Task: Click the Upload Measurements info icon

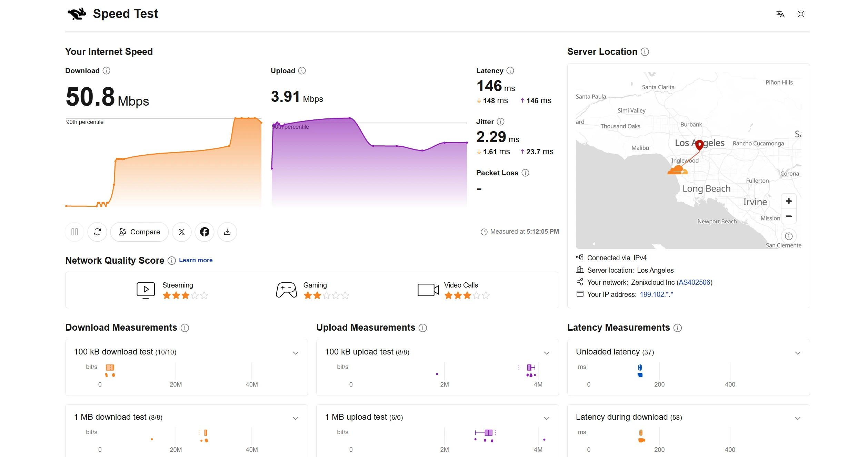Action: [x=423, y=328]
